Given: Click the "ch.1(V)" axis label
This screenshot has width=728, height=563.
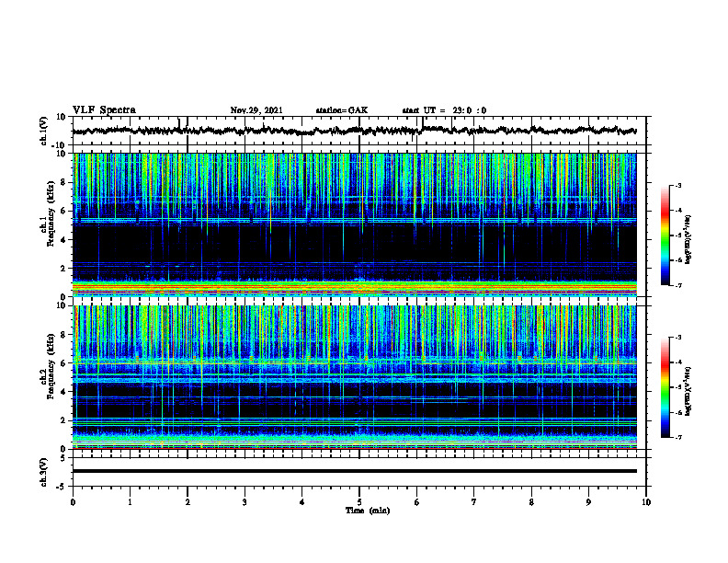Looking at the screenshot, I should coord(44,131).
